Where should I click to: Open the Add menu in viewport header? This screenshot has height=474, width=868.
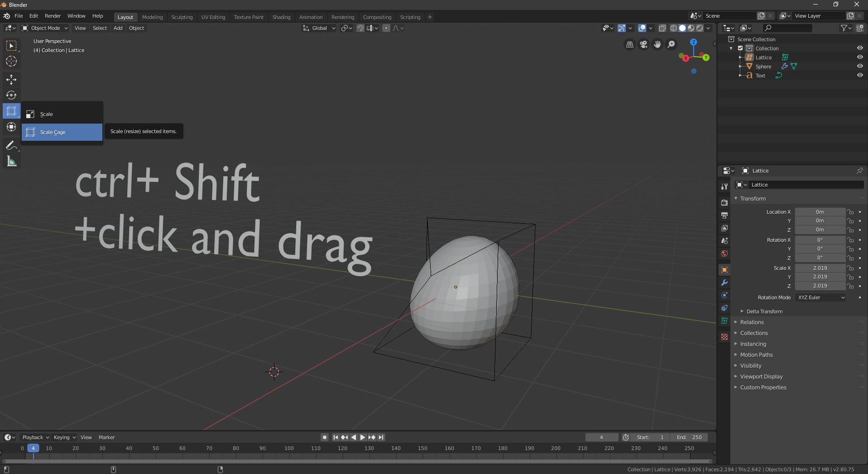118,28
